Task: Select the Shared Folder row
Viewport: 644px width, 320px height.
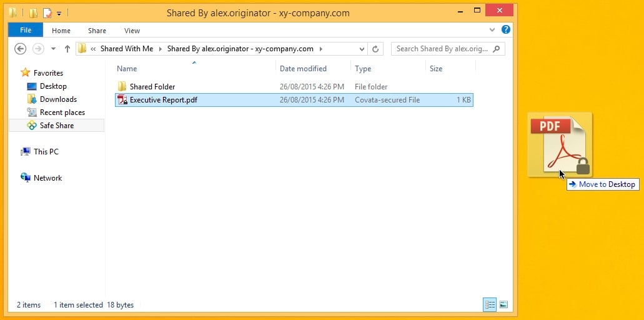Action: click(x=294, y=87)
